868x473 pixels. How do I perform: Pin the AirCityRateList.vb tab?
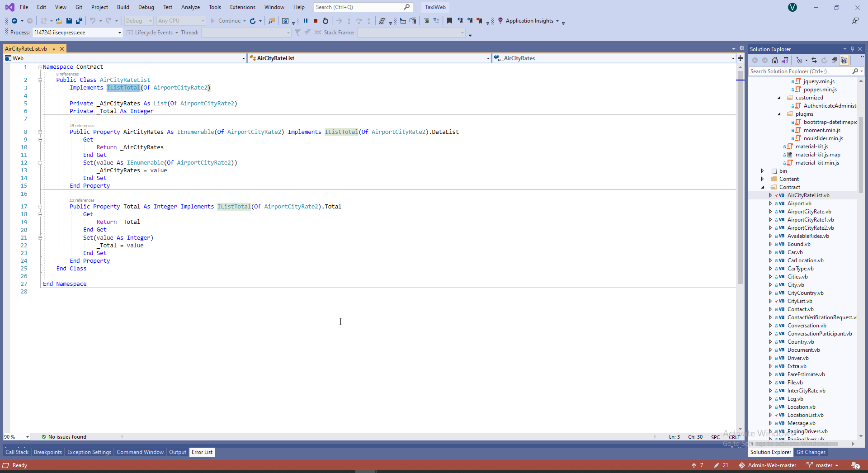tap(53, 49)
